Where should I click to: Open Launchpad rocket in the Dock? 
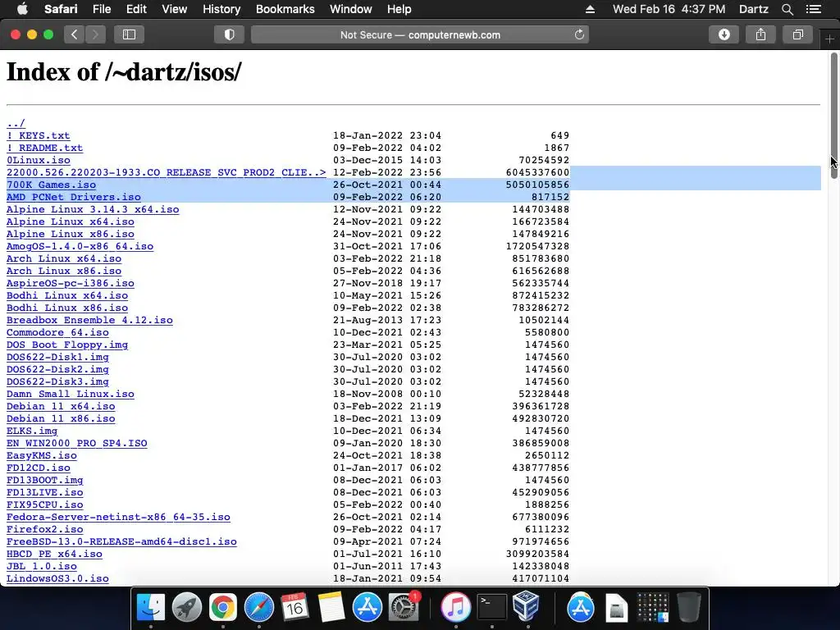186,607
